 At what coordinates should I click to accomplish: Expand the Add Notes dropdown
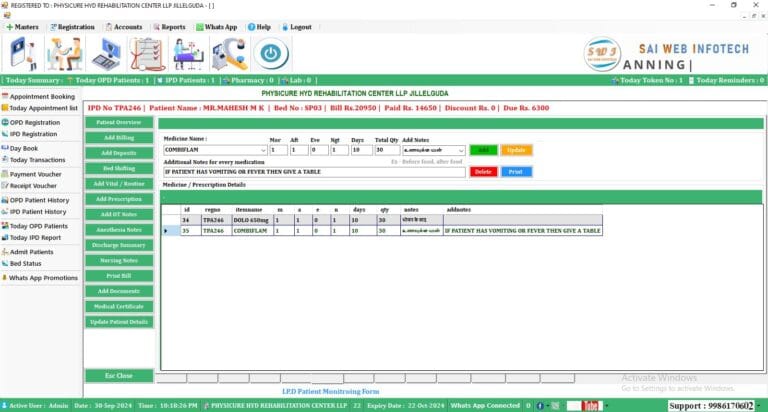click(x=460, y=150)
